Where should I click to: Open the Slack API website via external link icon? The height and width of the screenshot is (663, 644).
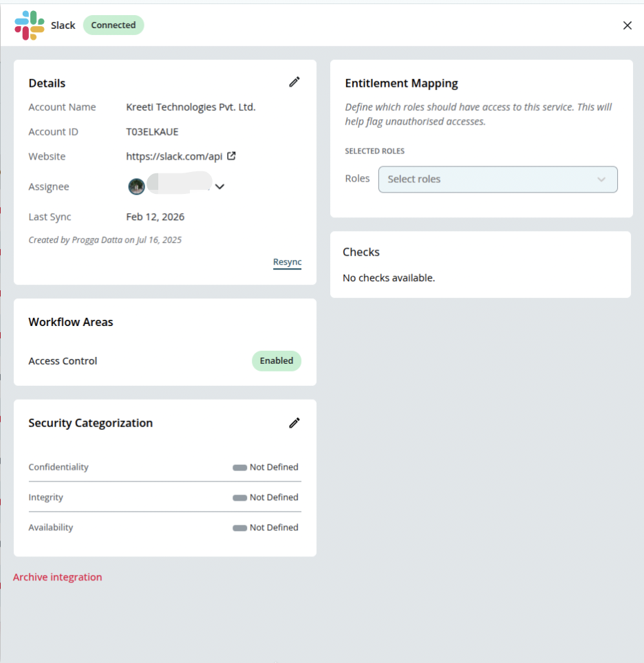click(x=232, y=156)
